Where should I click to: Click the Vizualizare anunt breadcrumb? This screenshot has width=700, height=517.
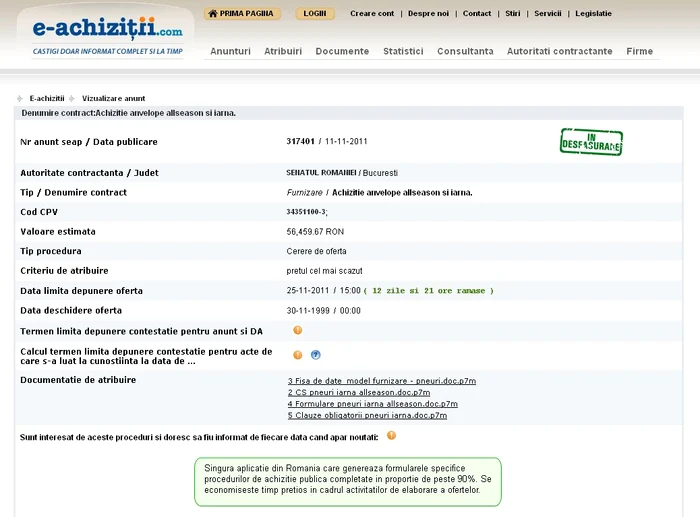113,98
